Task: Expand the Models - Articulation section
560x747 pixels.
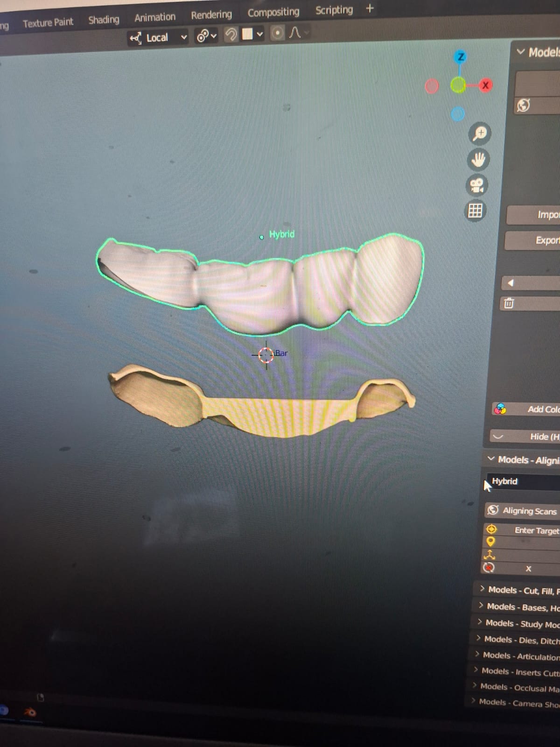Action: [x=517, y=656]
